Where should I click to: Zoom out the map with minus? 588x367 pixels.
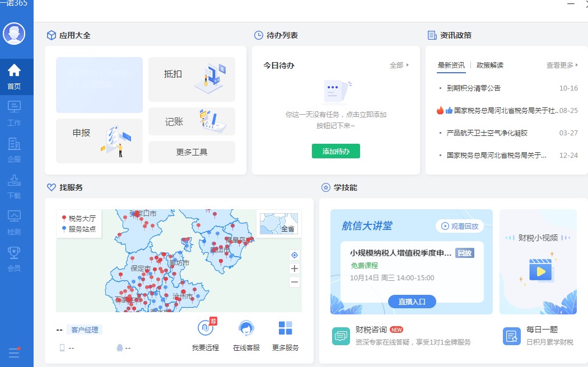click(295, 282)
